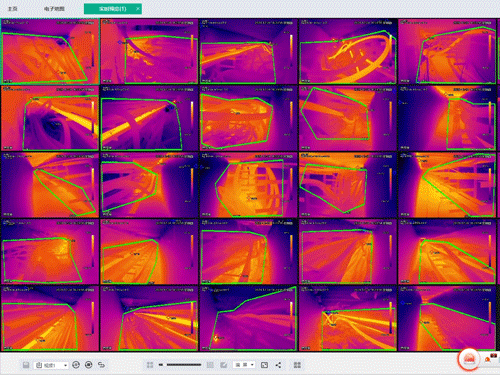
Task: Open the four-square window split icon
Action: pos(297,365)
